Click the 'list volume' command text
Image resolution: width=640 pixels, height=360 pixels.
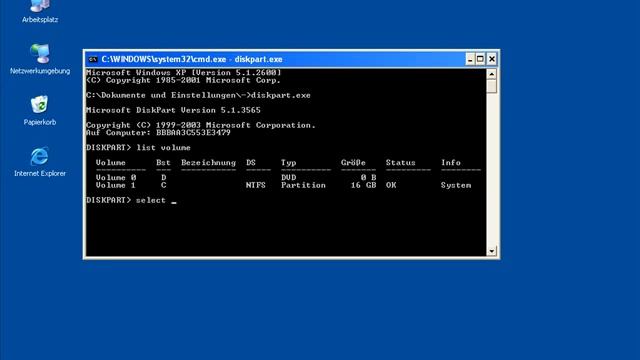163,148
